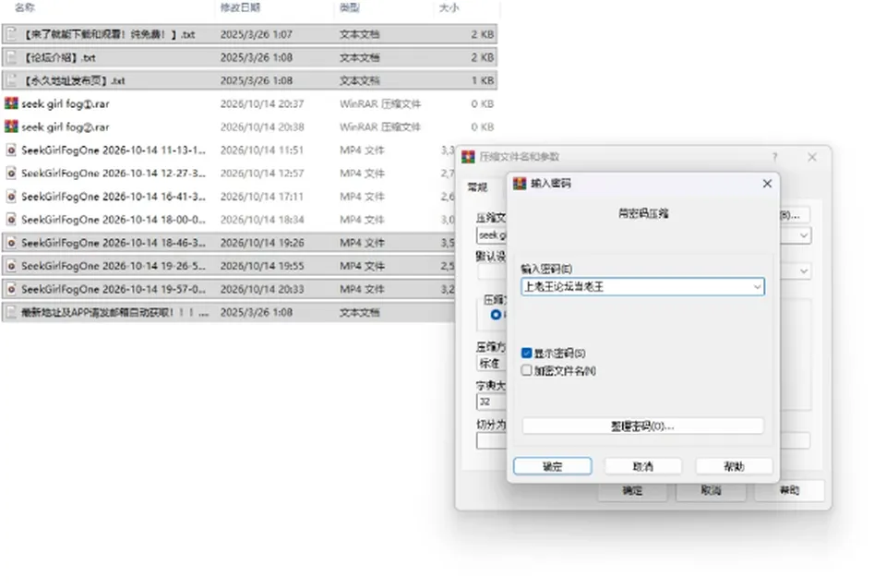This screenshot has height=588, width=886.
Task: Switch to the 常规 tab
Action: point(477,187)
